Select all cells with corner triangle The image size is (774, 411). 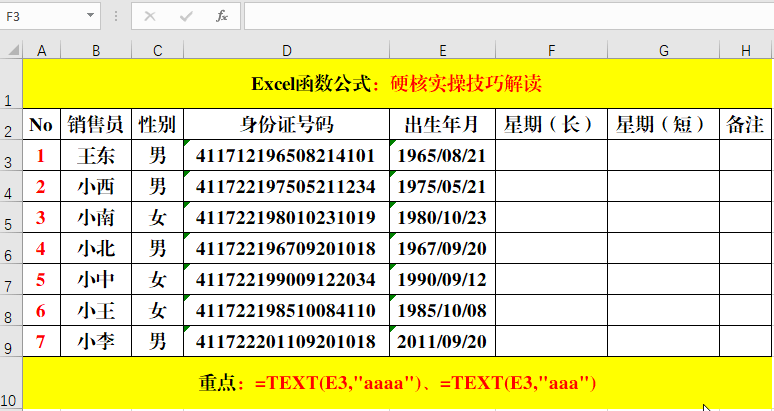[12, 50]
